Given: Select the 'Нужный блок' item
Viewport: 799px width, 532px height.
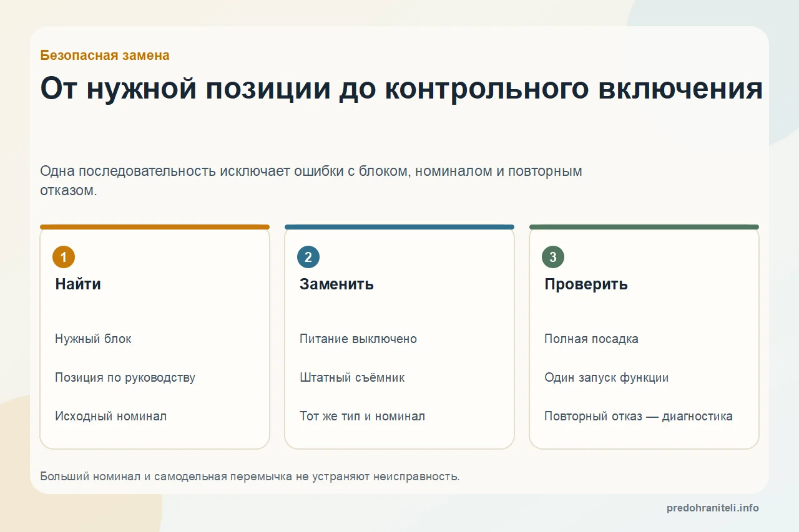Looking at the screenshot, I should pyautogui.click(x=93, y=339).
